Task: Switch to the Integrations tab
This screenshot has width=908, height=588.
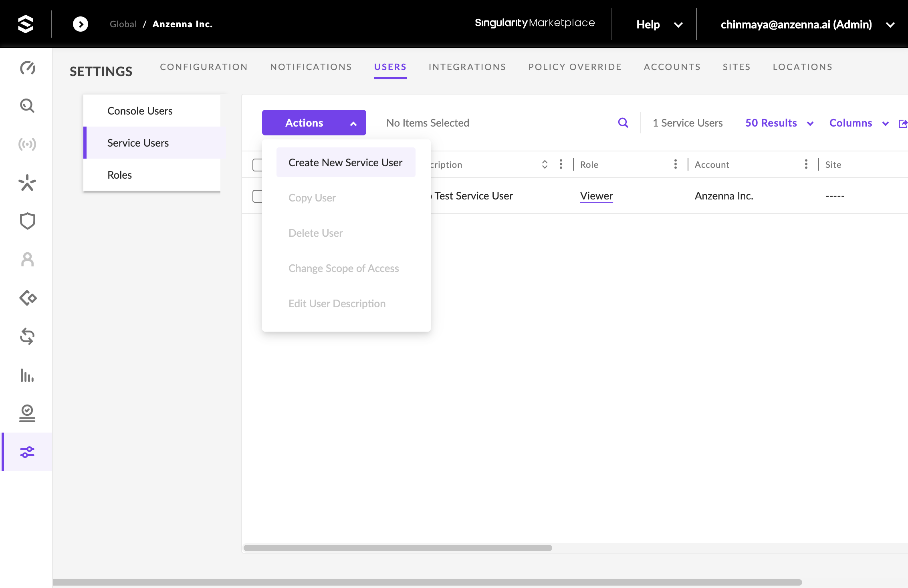Action: point(467,67)
